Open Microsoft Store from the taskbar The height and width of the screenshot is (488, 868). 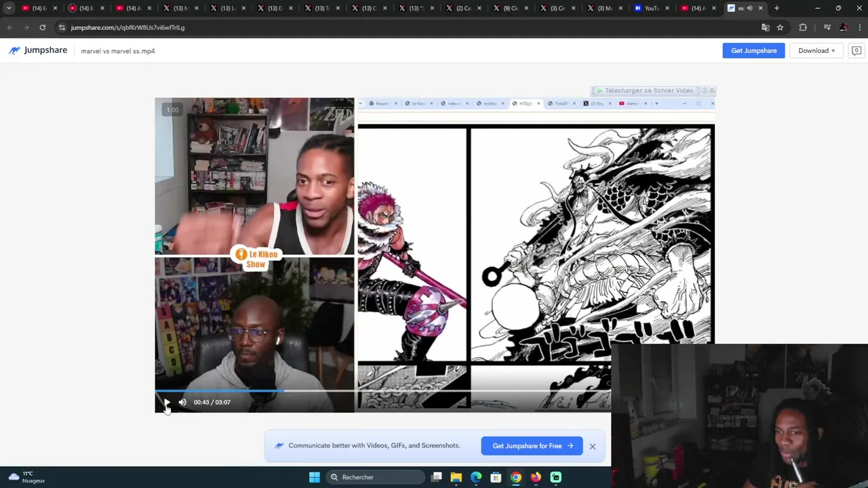tap(496, 477)
